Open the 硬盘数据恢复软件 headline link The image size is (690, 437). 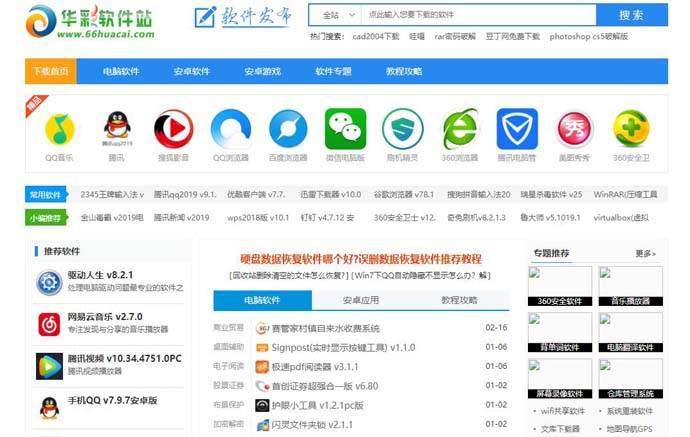(x=361, y=259)
